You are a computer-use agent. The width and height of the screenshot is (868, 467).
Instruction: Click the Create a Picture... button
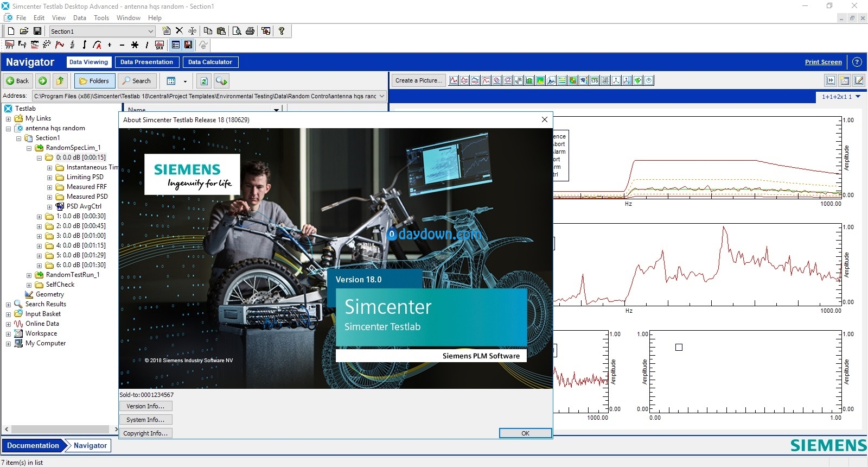tap(419, 80)
